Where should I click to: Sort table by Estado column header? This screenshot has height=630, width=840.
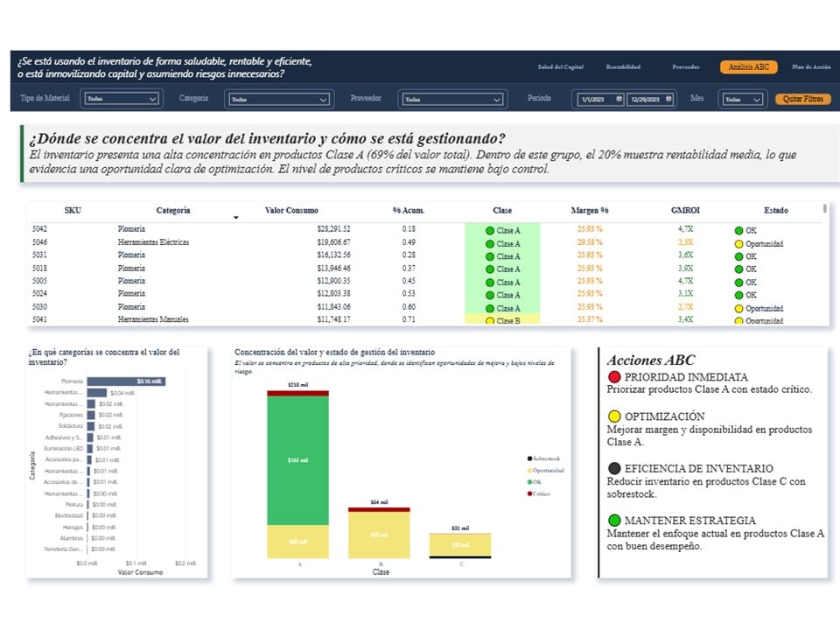(x=776, y=211)
